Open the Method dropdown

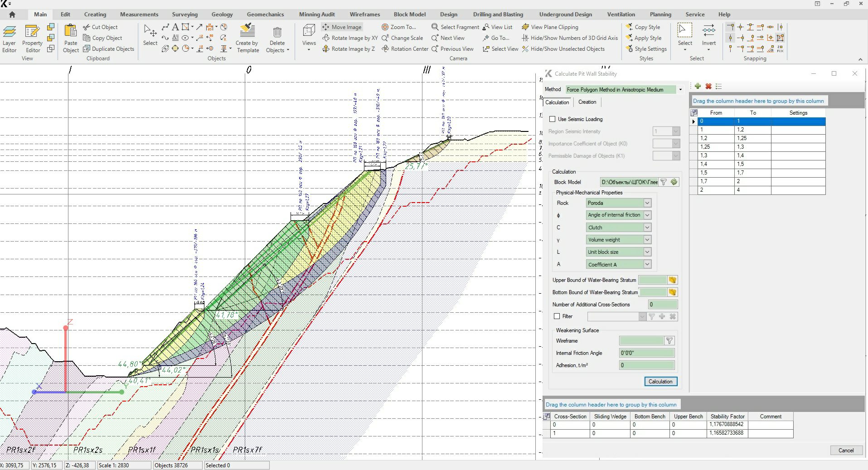(680, 90)
